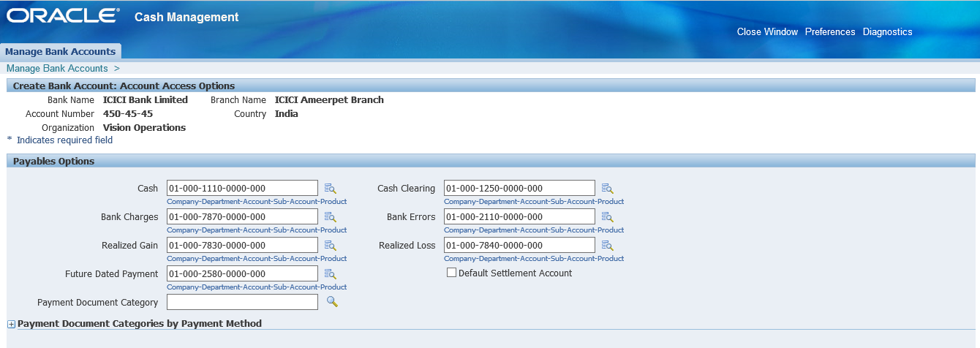
Task: Click the Manage Bank Accounts breadcrumb link
Action: 57,68
